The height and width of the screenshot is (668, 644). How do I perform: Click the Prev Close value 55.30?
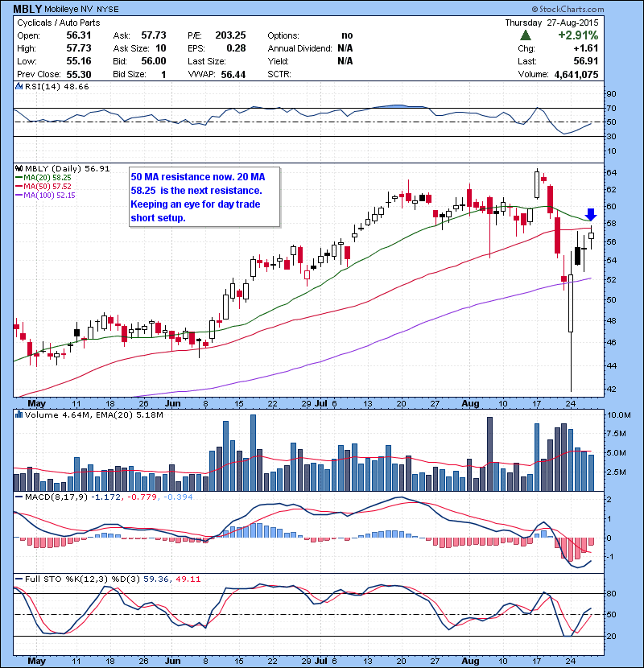tap(79, 75)
